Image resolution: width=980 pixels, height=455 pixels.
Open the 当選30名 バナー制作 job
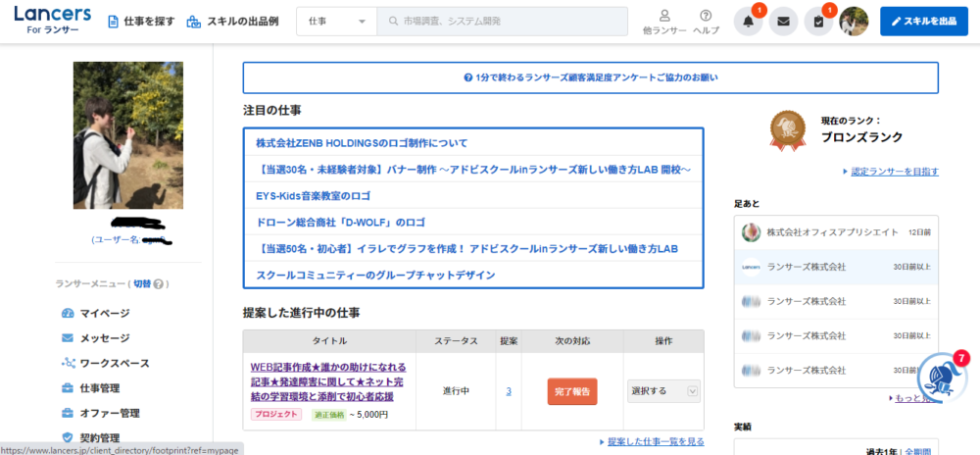pos(473,170)
